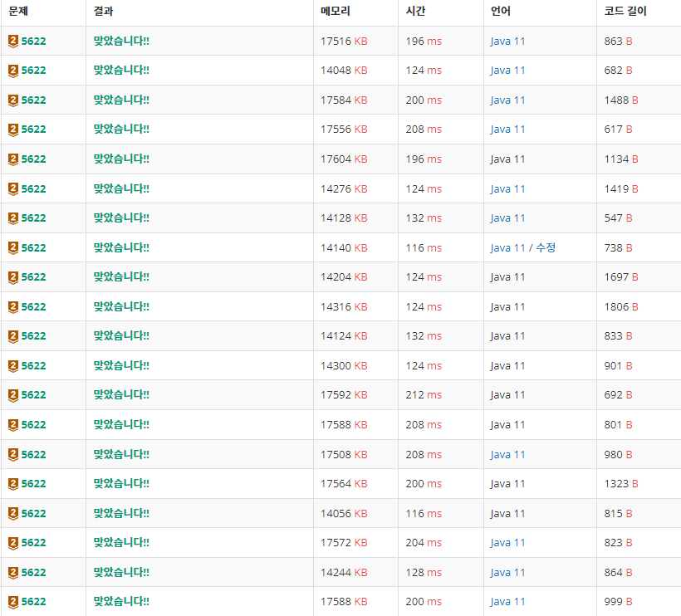Click the bronze tier badge in the 738 B row

(13, 248)
